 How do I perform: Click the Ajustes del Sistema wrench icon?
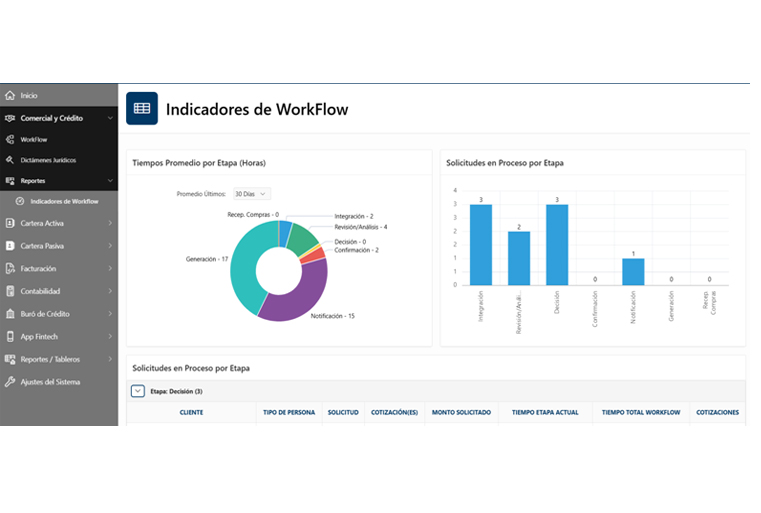[10, 382]
